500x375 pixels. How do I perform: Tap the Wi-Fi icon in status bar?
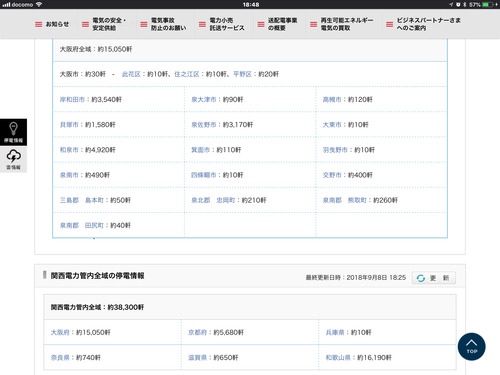tap(39, 4)
